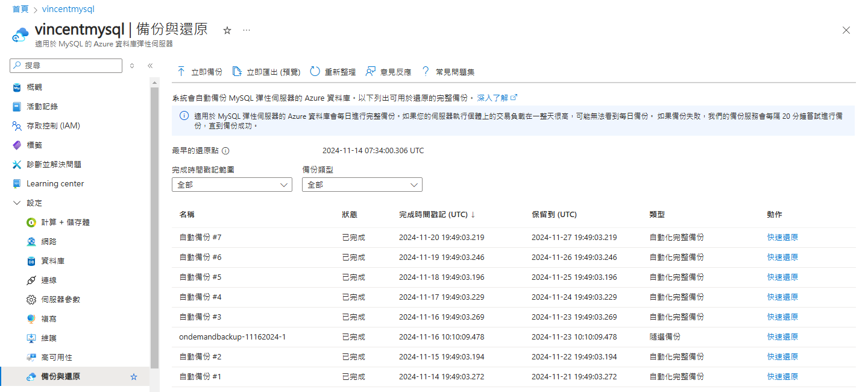
Task: Open 常見問題集 from the toolbar
Action: coord(447,72)
